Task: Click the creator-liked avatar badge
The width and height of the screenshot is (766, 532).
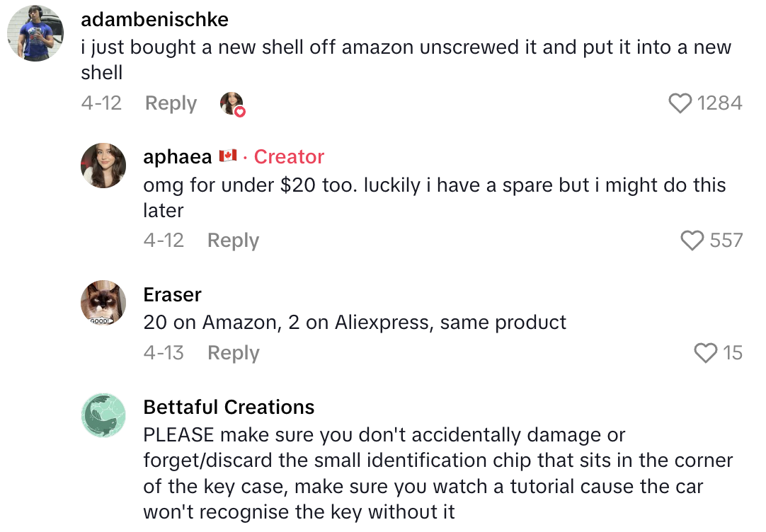Action: (232, 104)
